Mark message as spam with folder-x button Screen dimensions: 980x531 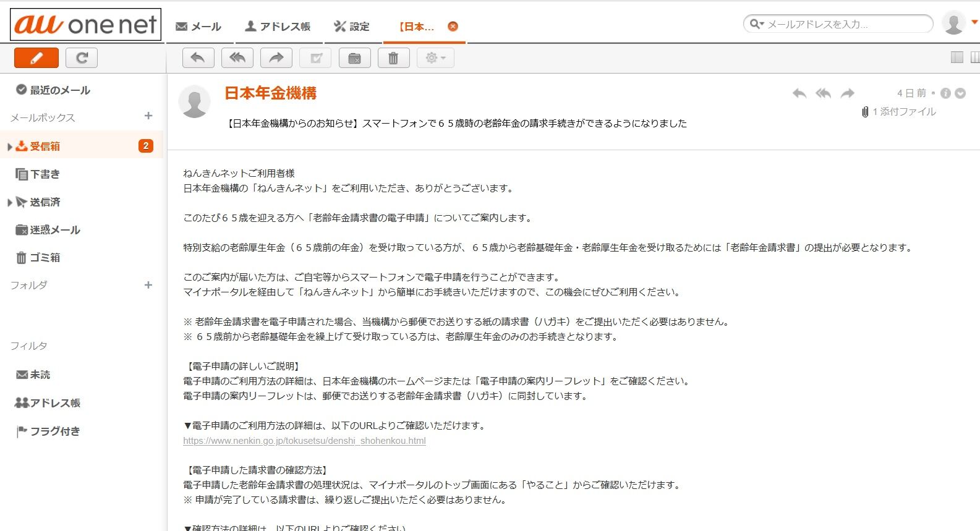(x=354, y=58)
